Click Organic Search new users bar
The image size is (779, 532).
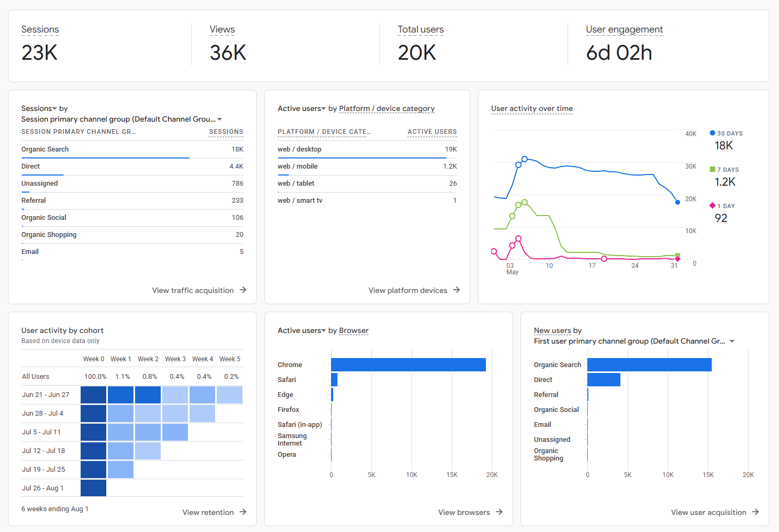click(x=649, y=364)
